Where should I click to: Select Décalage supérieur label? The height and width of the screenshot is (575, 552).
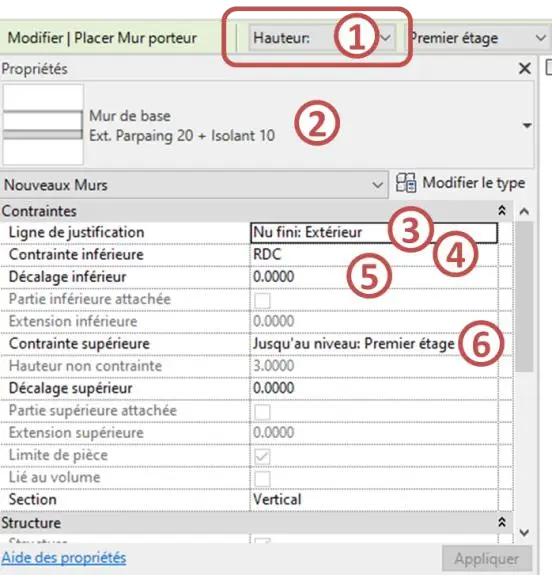click(70, 389)
